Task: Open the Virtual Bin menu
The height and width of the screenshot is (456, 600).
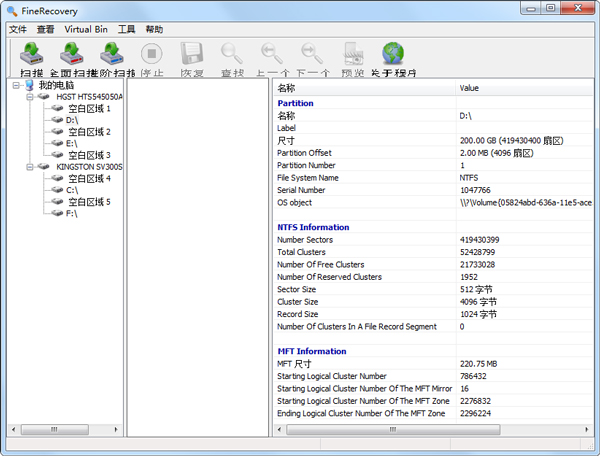Action: (85, 30)
